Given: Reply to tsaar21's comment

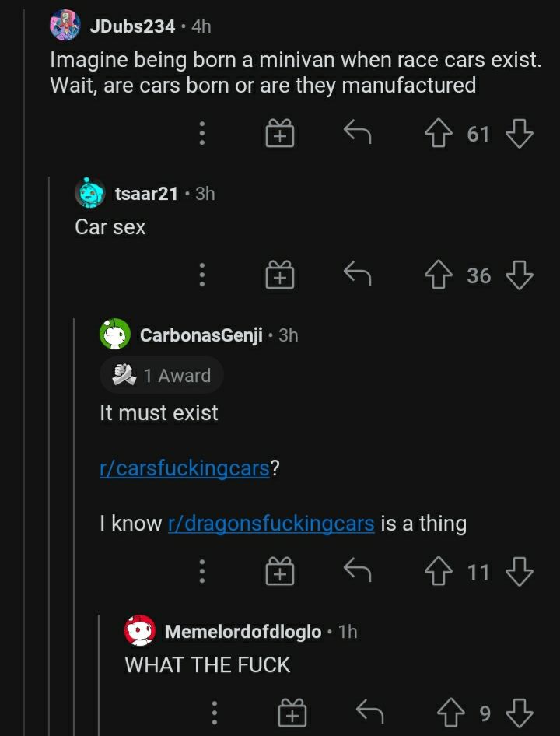Looking at the screenshot, I should 357,275.
